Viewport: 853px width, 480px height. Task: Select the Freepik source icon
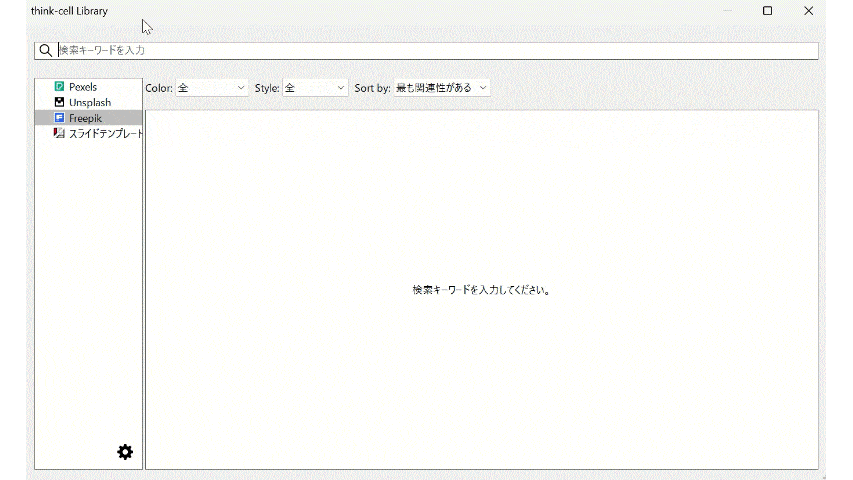[59, 118]
